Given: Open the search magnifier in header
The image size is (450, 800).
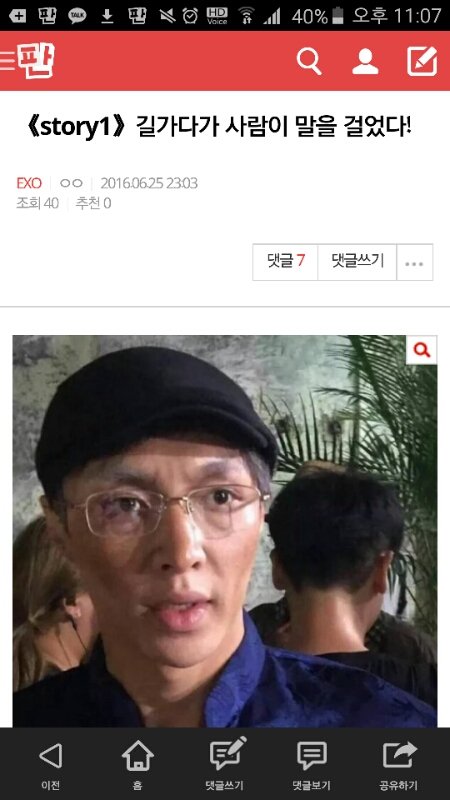Looking at the screenshot, I should coord(309,62).
